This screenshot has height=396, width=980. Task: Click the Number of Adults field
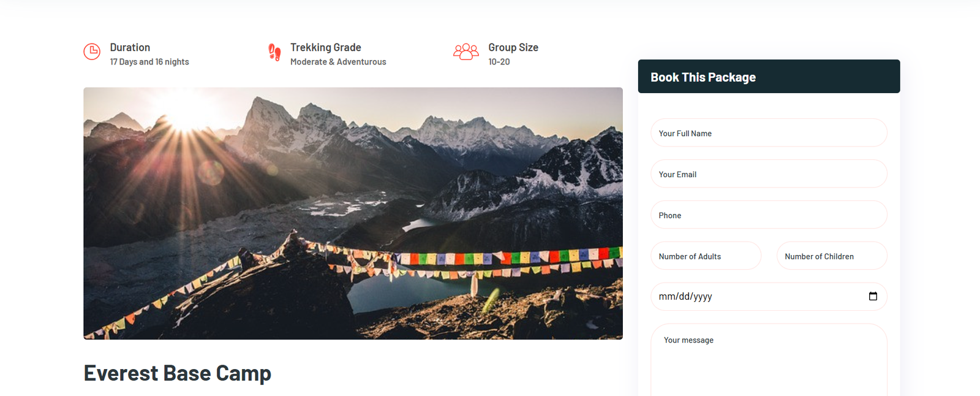[x=706, y=256]
